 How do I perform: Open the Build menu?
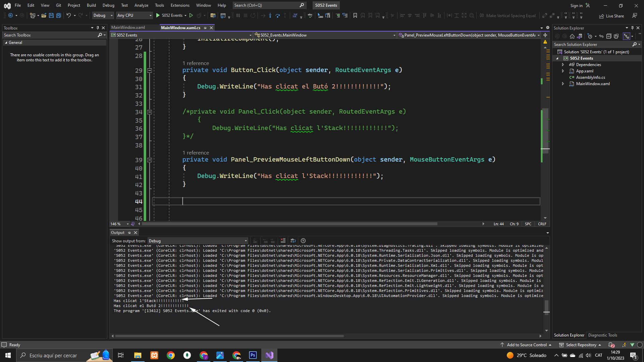[x=91, y=5]
